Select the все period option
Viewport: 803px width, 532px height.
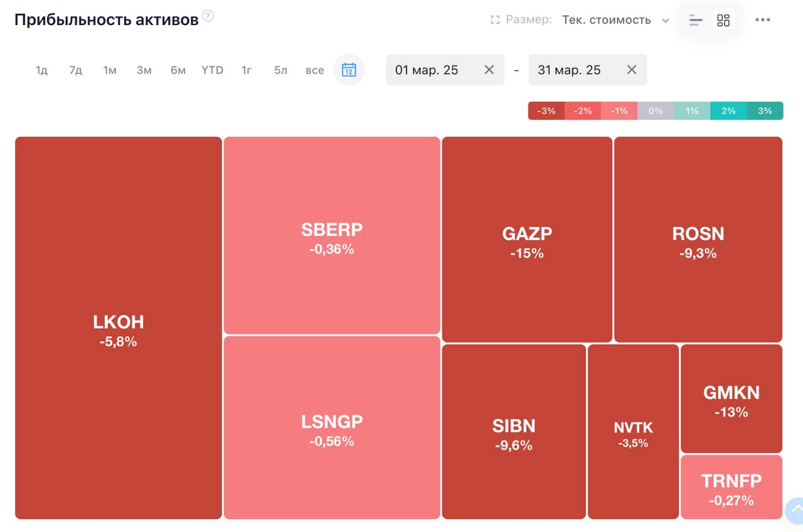[x=315, y=70]
